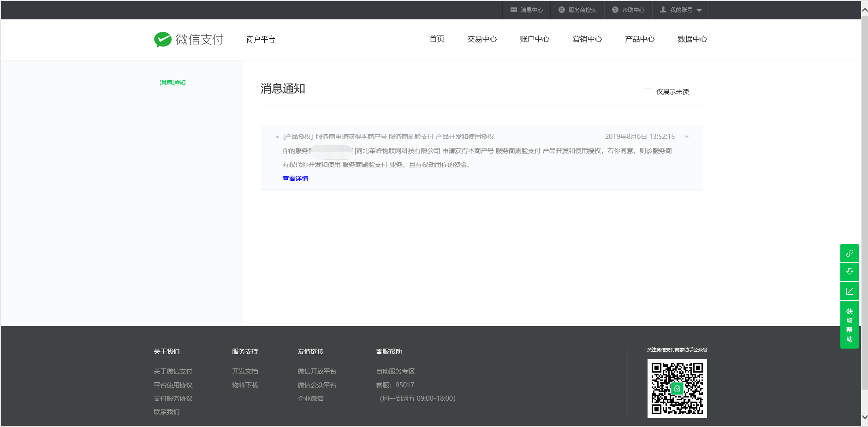Click the 消息中心 text in top bar

[531, 10]
